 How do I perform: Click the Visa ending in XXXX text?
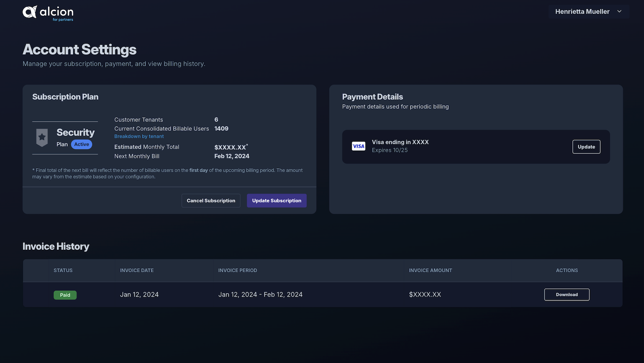(400, 142)
